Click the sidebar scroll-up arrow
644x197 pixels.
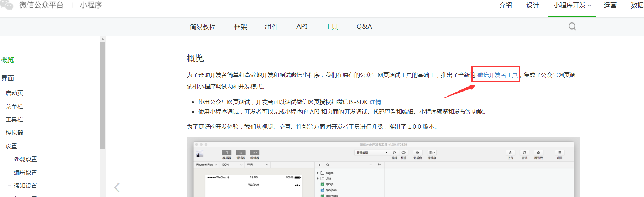point(102,39)
